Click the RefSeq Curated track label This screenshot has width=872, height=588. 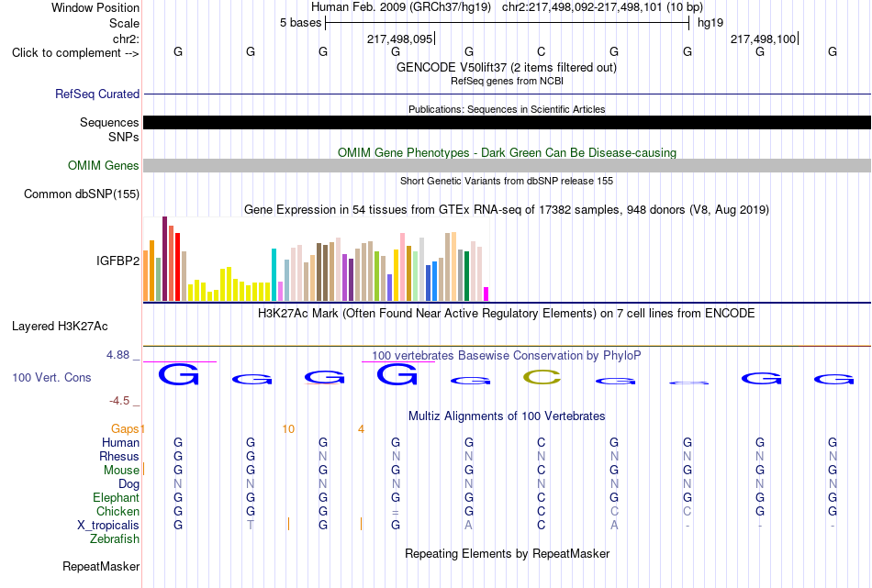coord(96,94)
